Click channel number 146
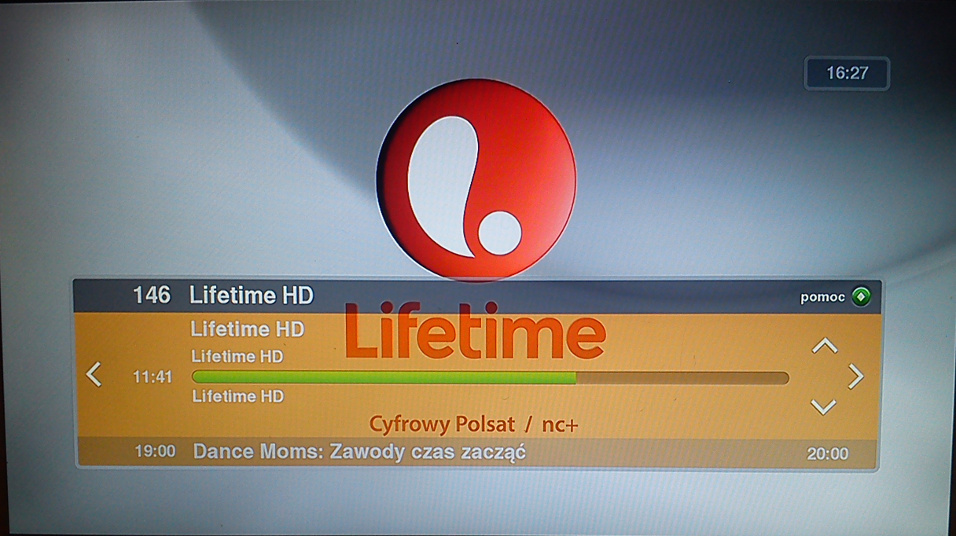 coord(152,296)
